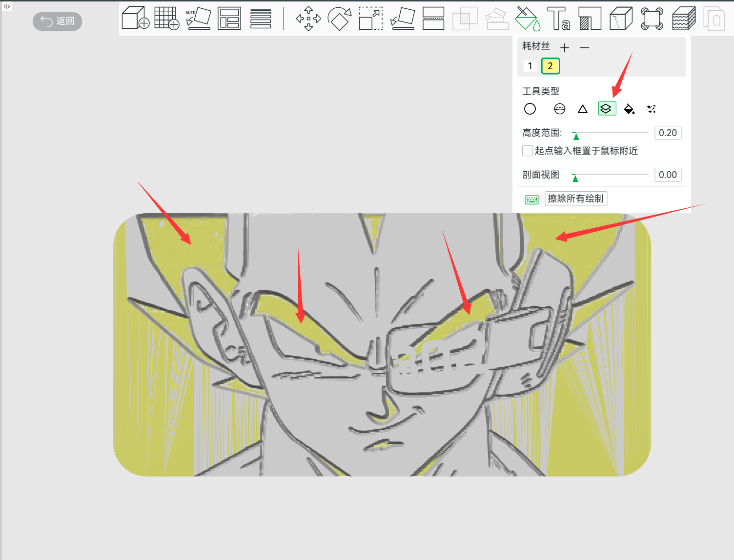Click the 剖面视图 value field 0.00

click(x=668, y=175)
